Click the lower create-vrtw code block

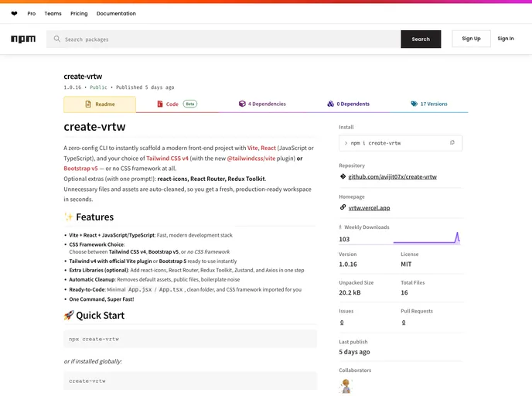click(190, 381)
